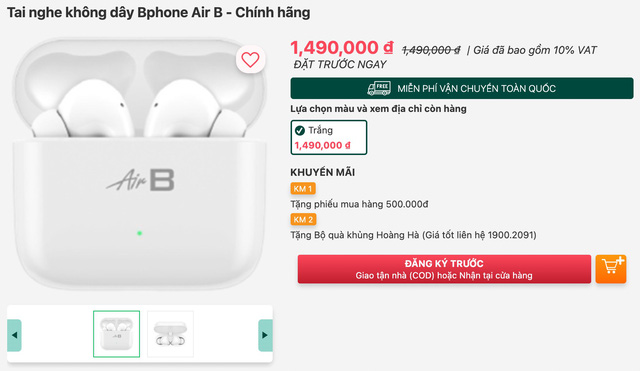This screenshot has height=371, width=640.
Task: Select the Trắng color option box
Action: 329,138
